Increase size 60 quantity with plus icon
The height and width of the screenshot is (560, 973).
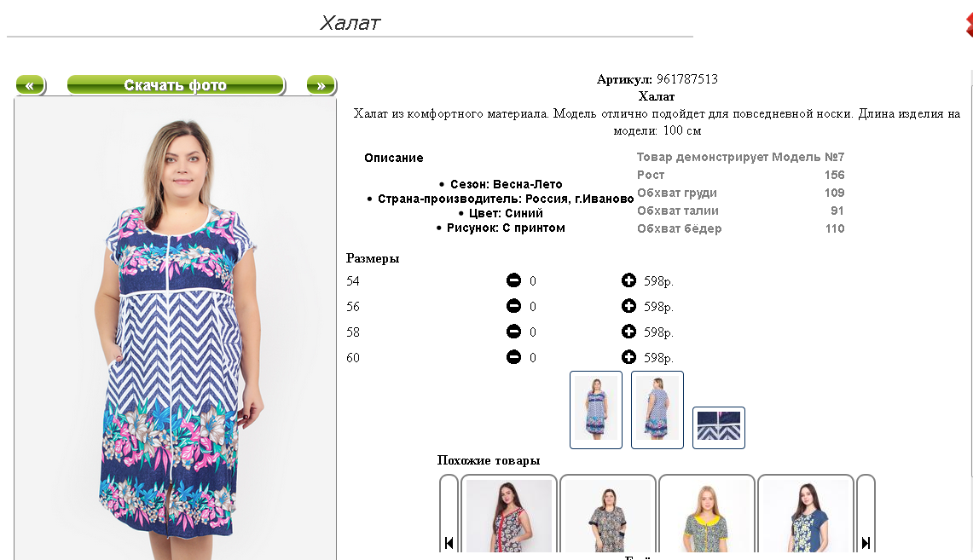coord(628,356)
